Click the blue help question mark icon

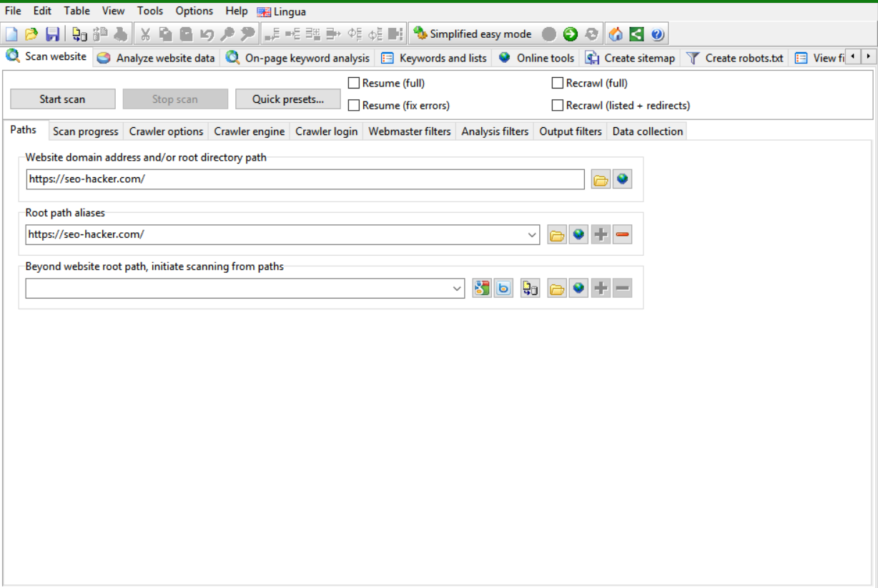click(657, 34)
